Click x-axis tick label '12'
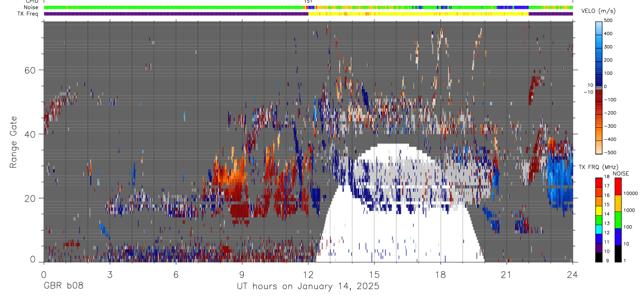 point(308,274)
